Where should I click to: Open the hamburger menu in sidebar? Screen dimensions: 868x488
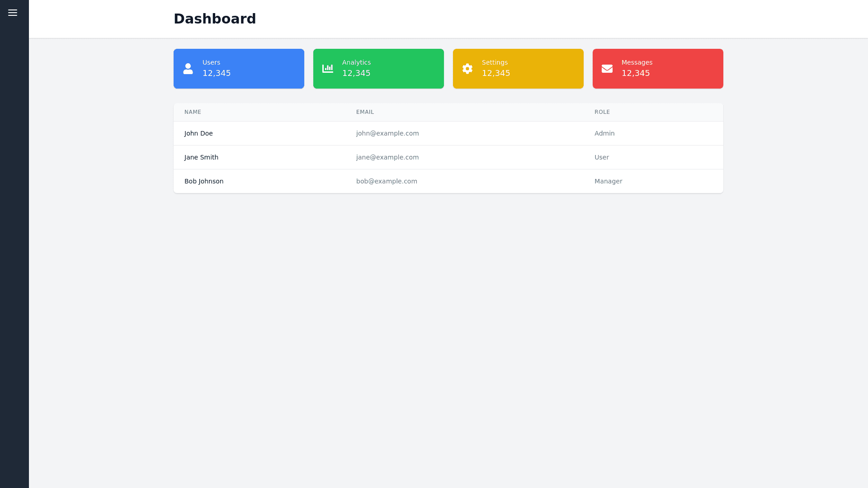coord(13,13)
